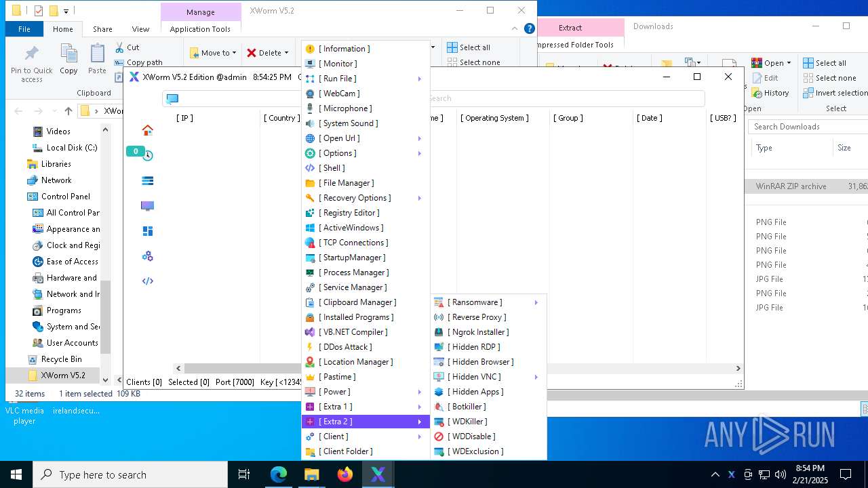Click the Clipboard Manager icon

(x=310, y=302)
